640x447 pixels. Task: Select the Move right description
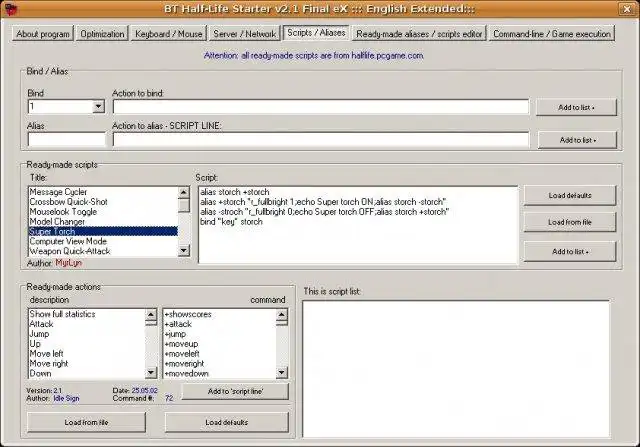click(87, 363)
